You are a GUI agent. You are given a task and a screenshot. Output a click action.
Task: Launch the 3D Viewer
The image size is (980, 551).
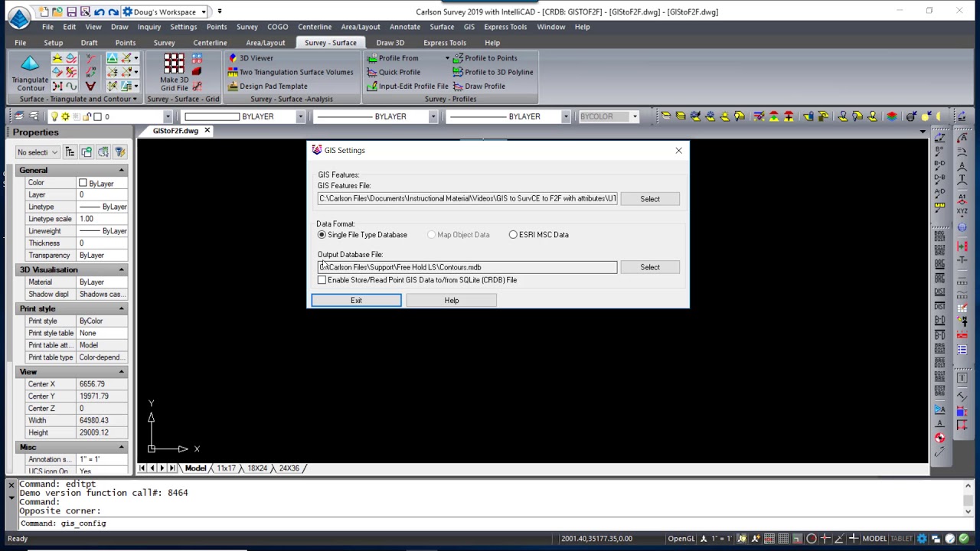(x=250, y=58)
